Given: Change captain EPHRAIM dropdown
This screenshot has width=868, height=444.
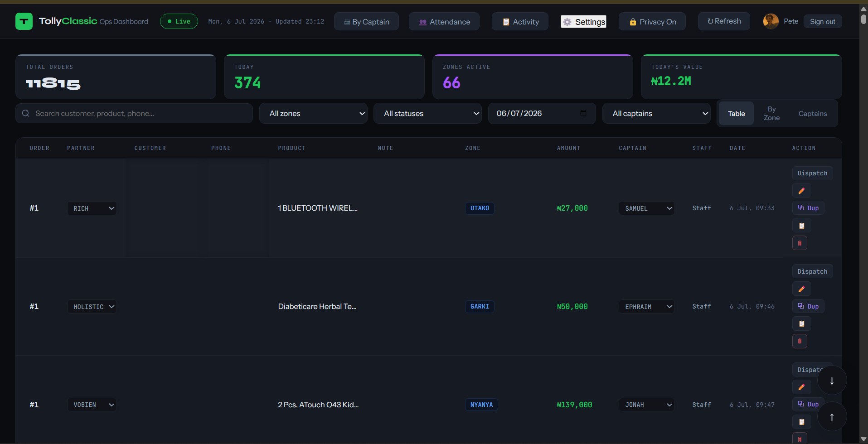Looking at the screenshot, I should pyautogui.click(x=647, y=307).
